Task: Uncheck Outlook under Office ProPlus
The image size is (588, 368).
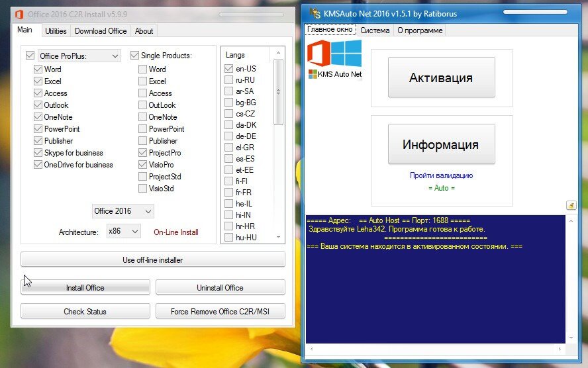Action: (38, 105)
